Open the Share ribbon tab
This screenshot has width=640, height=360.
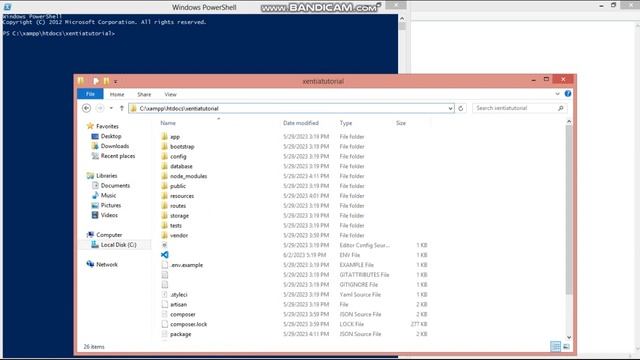click(x=144, y=94)
